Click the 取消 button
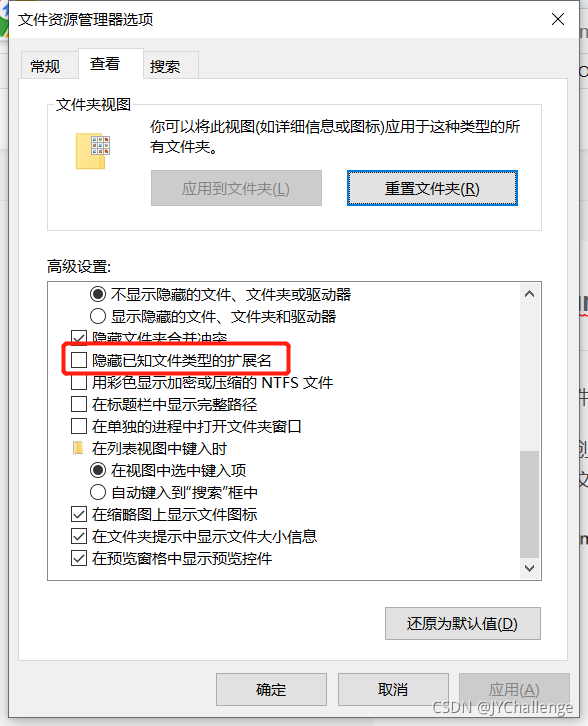This screenshot has height=726, width=588. pyautogui.click(x=393, y=689)
